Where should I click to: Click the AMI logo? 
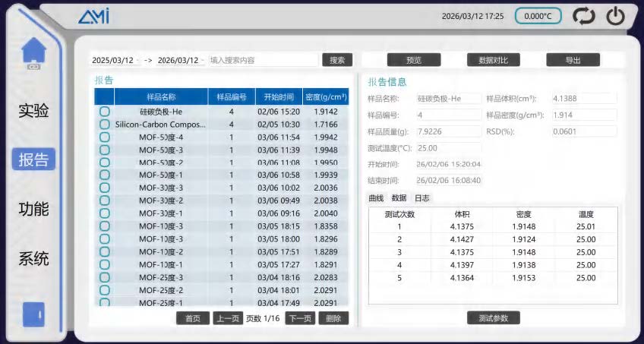(93, 17)
